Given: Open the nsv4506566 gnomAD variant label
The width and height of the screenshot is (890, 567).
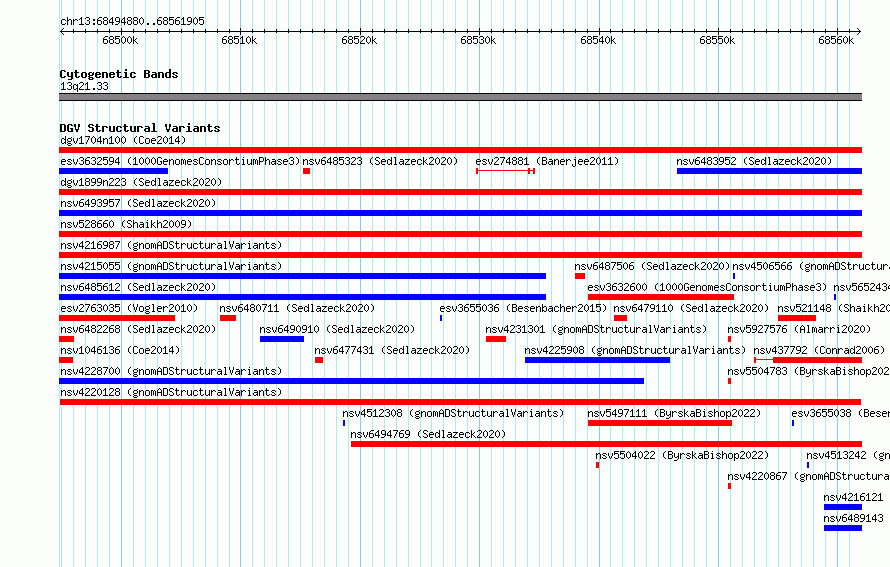Looking at the screenshot, I should [811, 266].
